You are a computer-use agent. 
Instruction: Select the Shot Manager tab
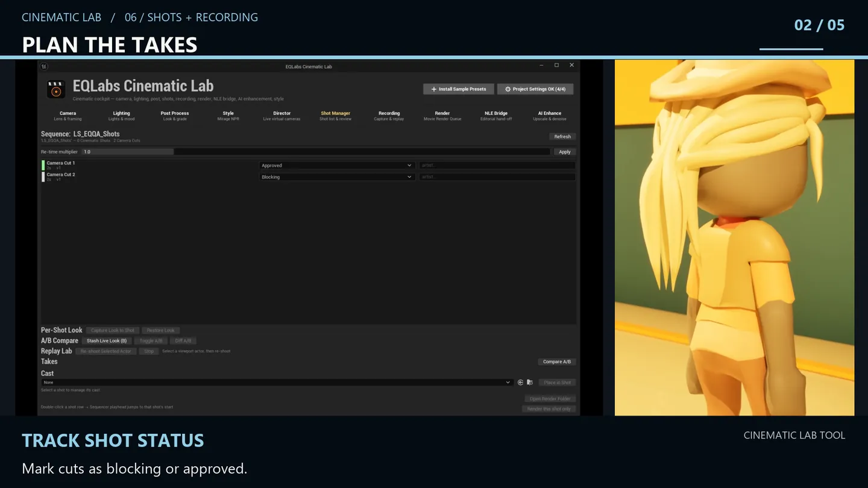click(x=336, y=116)
